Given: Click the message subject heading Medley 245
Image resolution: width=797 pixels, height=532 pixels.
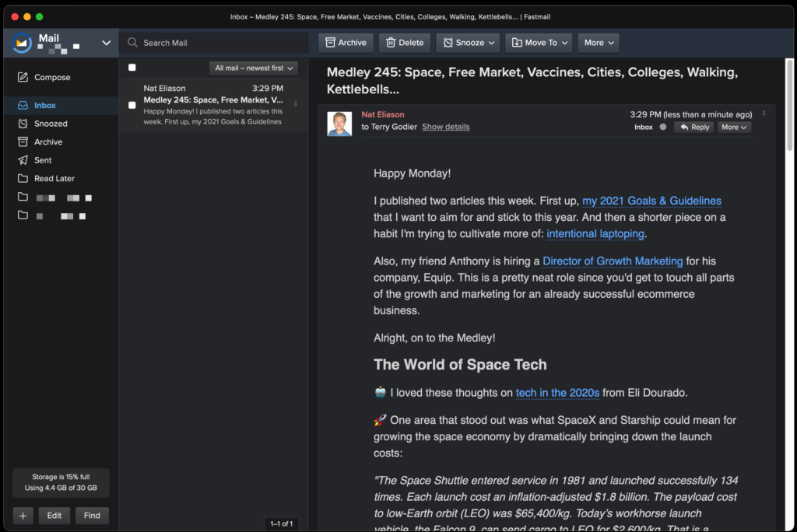Looking at the screenshot, I should 532,80.
